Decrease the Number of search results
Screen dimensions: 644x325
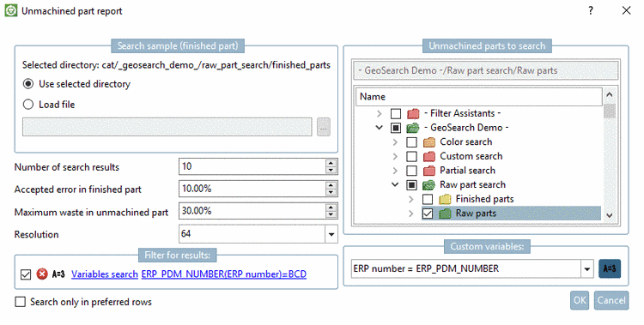tap(331, 171)
